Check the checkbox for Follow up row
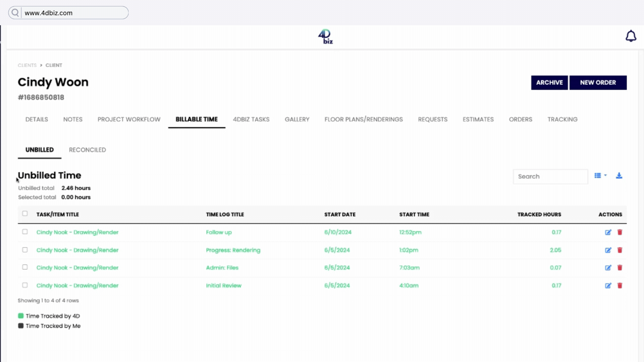Image resolution: width=644 pixels, height=362 pixels. (24, 232)
